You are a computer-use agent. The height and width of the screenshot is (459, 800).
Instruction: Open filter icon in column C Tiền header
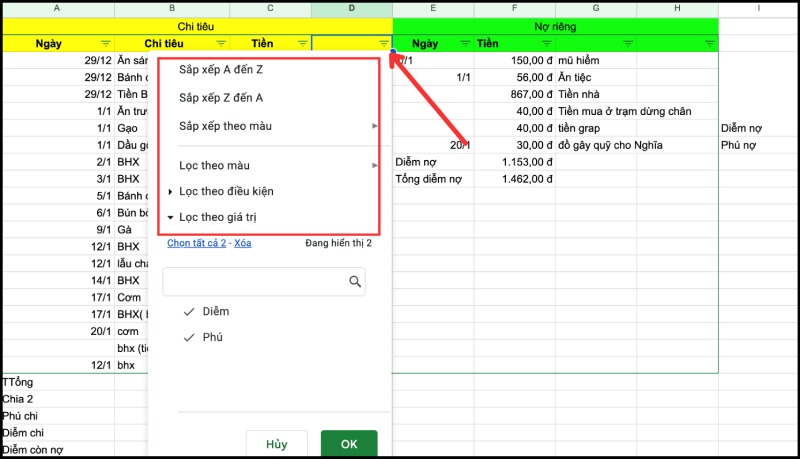[302, 44]
